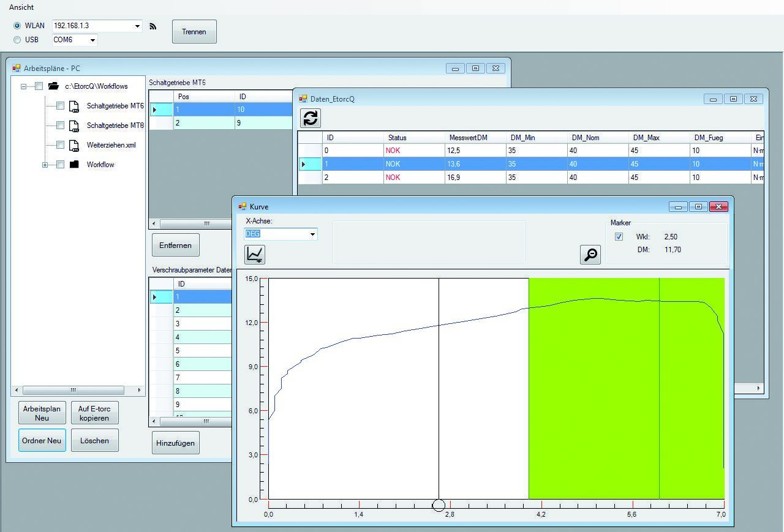
Task: Click the Trennen button
Action: click(x=194, y=32)
